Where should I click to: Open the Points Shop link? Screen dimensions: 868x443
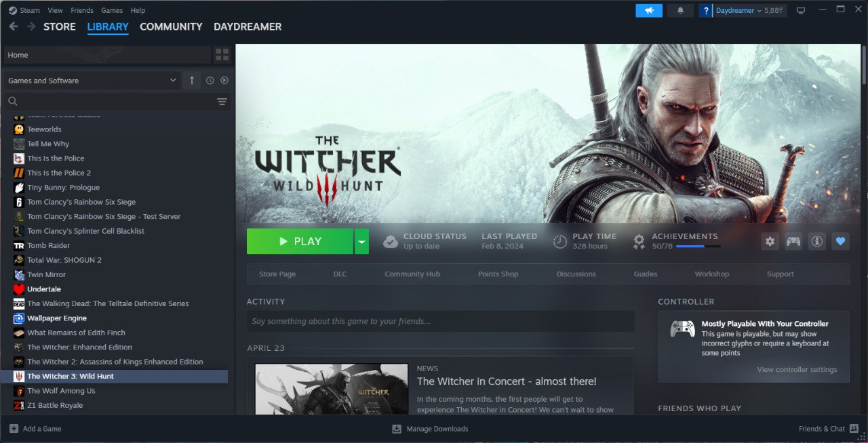coord(498,274)
